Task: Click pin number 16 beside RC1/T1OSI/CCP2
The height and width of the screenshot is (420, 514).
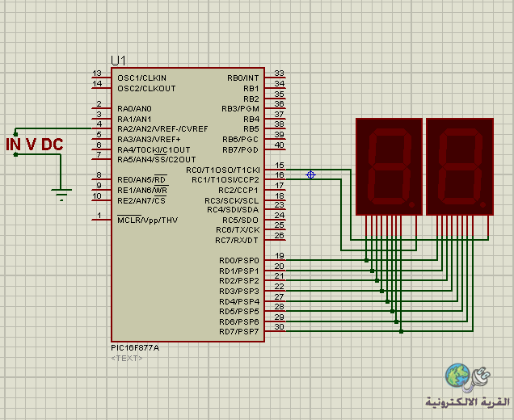Action: [x=280, y=175]
